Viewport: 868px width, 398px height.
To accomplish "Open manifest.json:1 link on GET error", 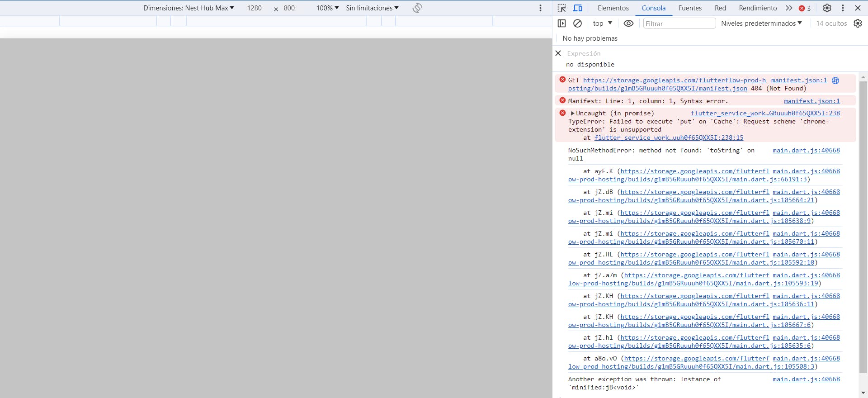I will [799, 81].
